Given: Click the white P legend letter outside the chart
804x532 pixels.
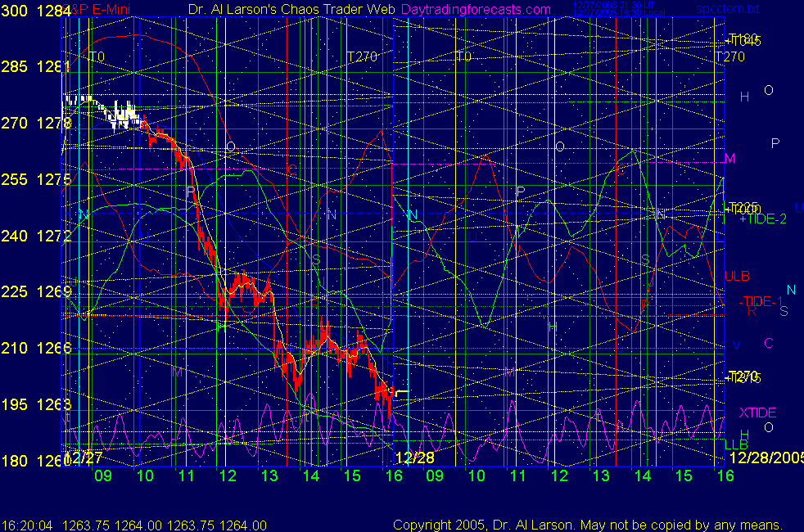Looking at the screenshot, I should [x=775, y=143].
